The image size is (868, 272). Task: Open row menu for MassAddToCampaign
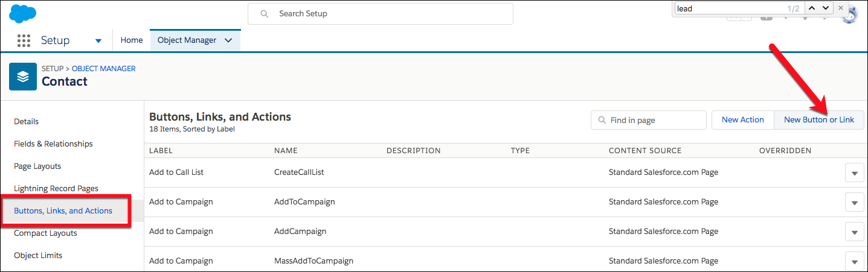(x=854, y=262)
